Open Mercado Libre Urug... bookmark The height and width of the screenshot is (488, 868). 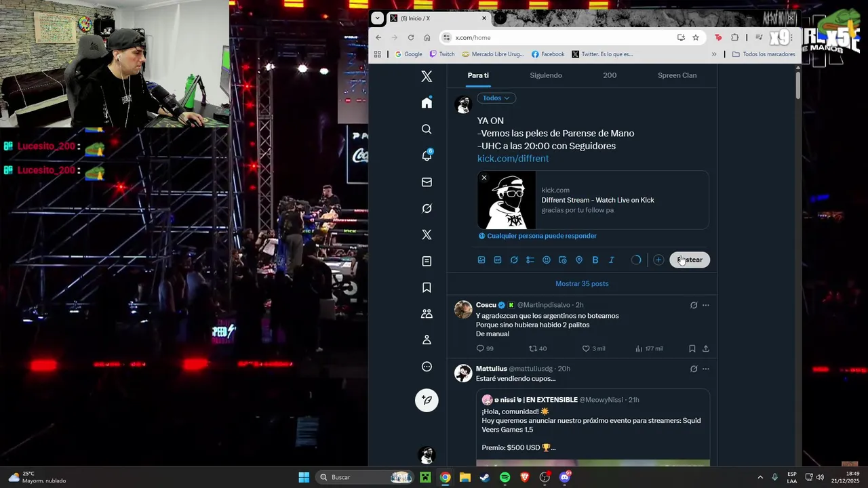[x=493, y=54]
